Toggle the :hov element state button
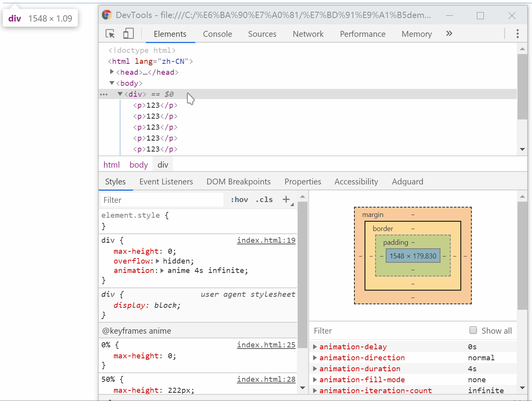Image resolution: width=532 pixels, height=401 pixels. [239, 200]
